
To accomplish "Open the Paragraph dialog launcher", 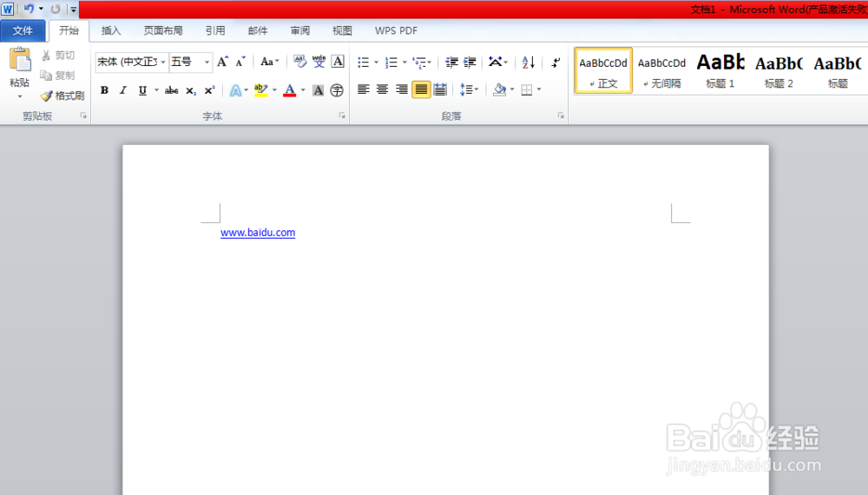I will [561, 115].
